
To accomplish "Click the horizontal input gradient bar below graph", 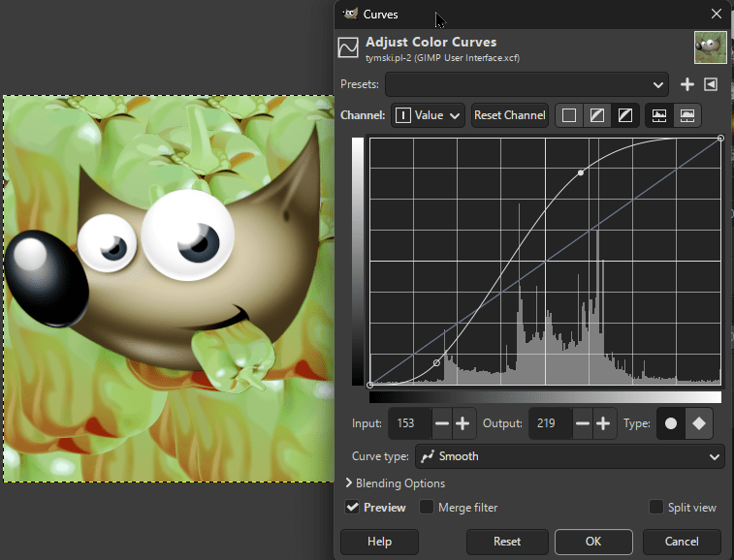I will 545,397.
